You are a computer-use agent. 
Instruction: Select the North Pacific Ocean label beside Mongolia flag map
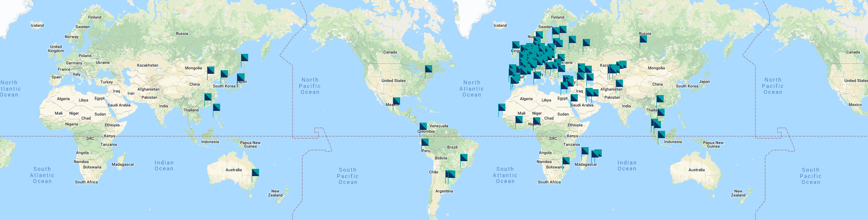coord(310,86)
